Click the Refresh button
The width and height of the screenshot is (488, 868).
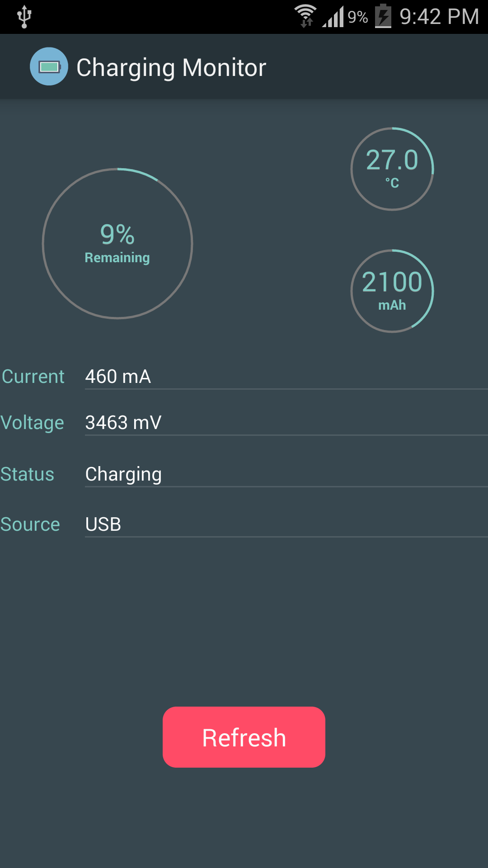244,737
